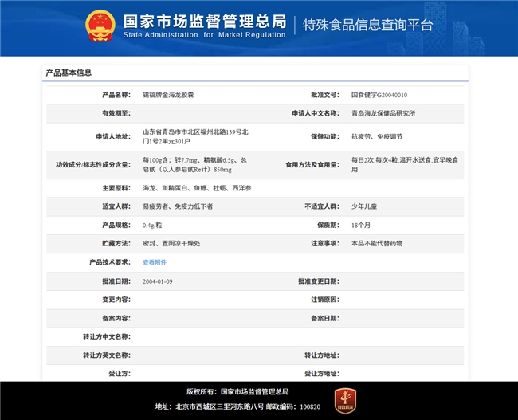Click the red 党政机关 badge in footer
Viewport: 518px width, 420px height.
[x=343, y=398]
